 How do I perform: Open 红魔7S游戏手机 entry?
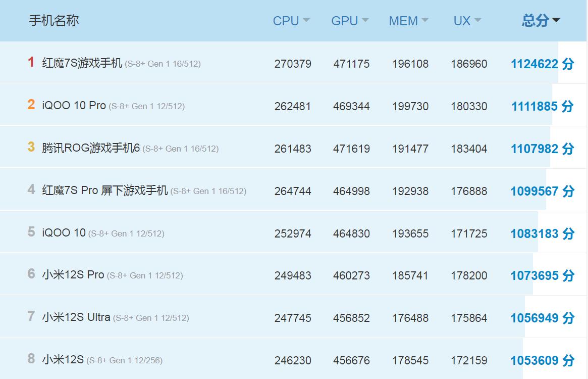(121, 63)
